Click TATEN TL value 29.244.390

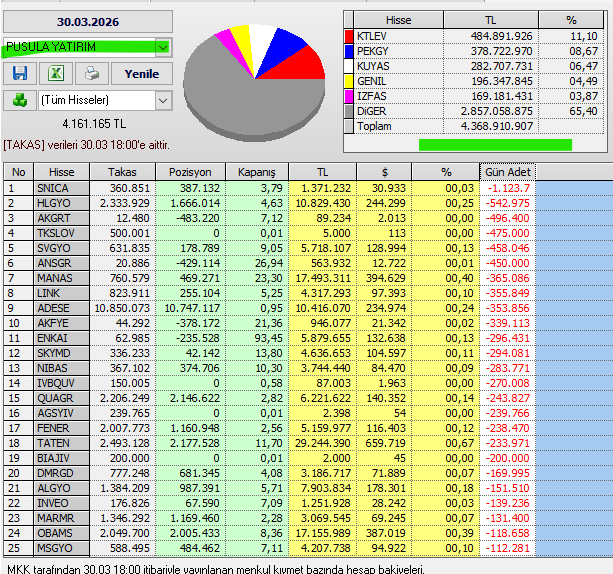pos(323,443)
